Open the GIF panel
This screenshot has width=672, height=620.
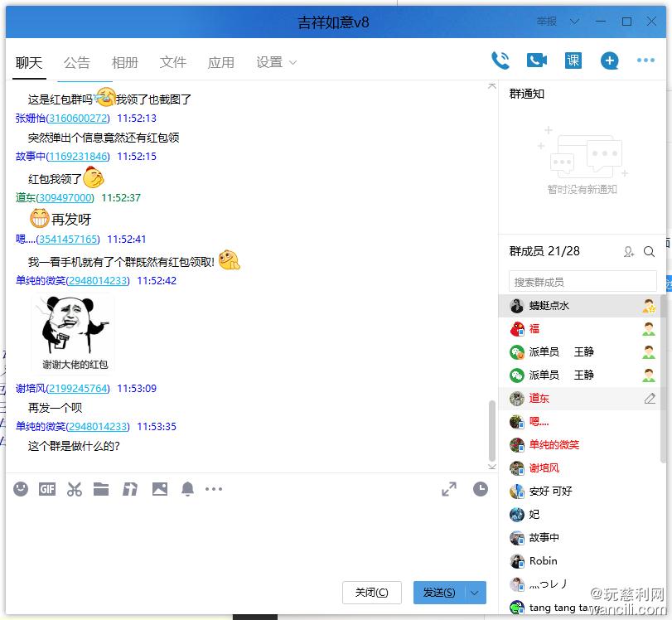pos(46,489)
